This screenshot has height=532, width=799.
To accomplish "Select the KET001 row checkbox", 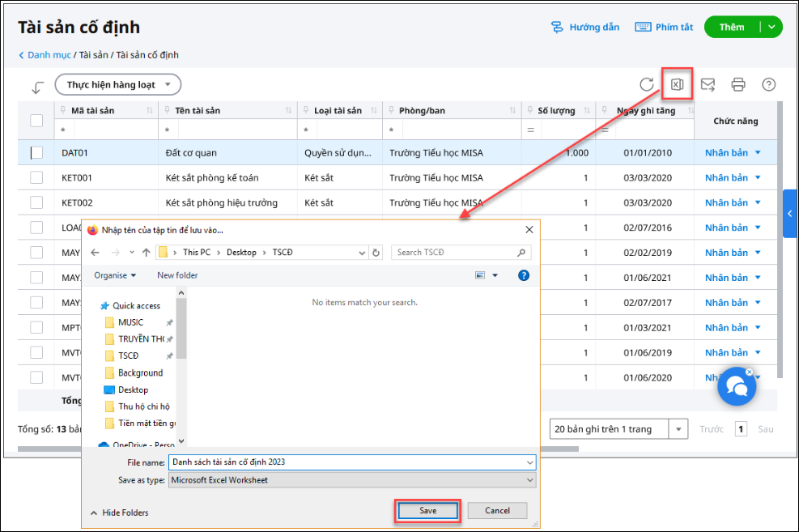I will (36, 177).
